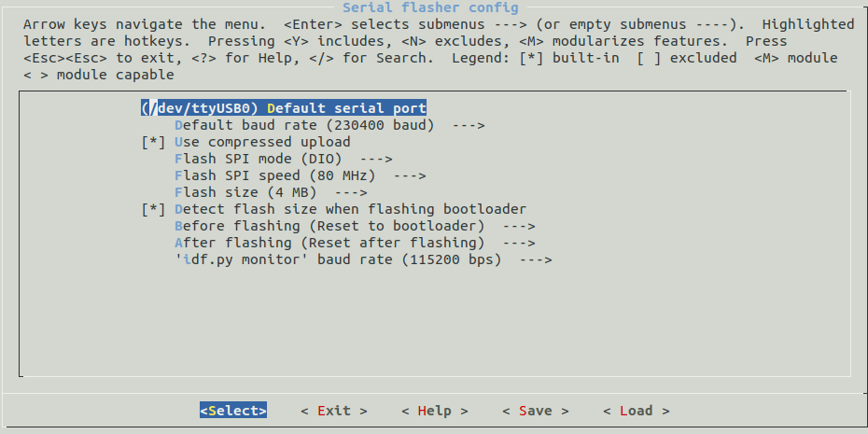Toggle the Use compressed upload checkbox
Screen dimensions: 868x434
(x=152, y=142)
